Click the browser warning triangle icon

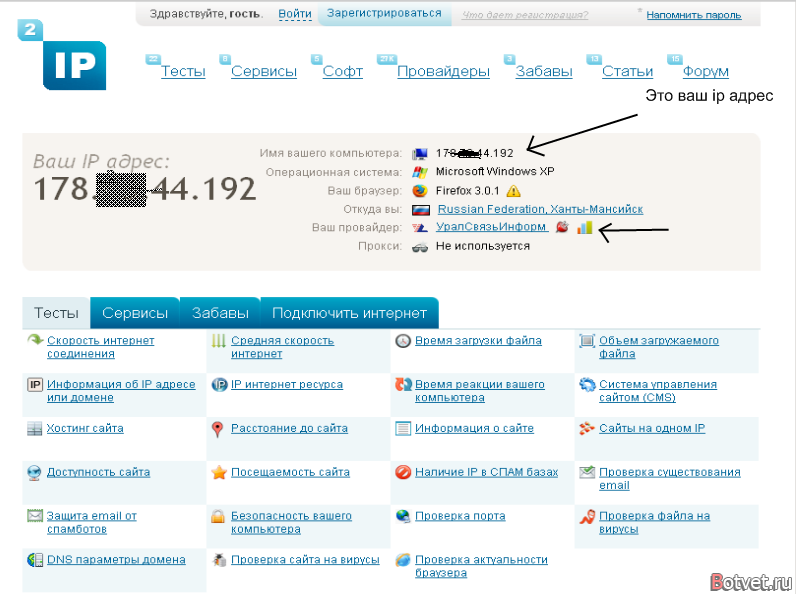(513, 191)
